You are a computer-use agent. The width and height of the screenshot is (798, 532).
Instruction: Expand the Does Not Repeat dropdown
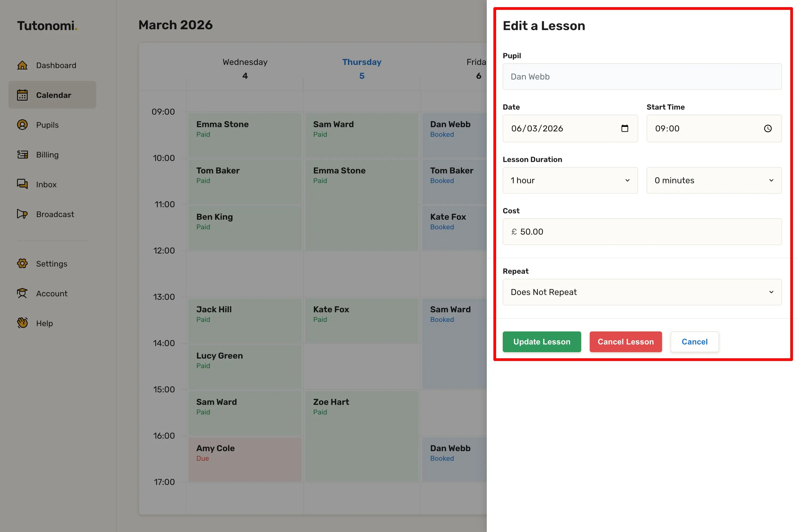point(642,292)
